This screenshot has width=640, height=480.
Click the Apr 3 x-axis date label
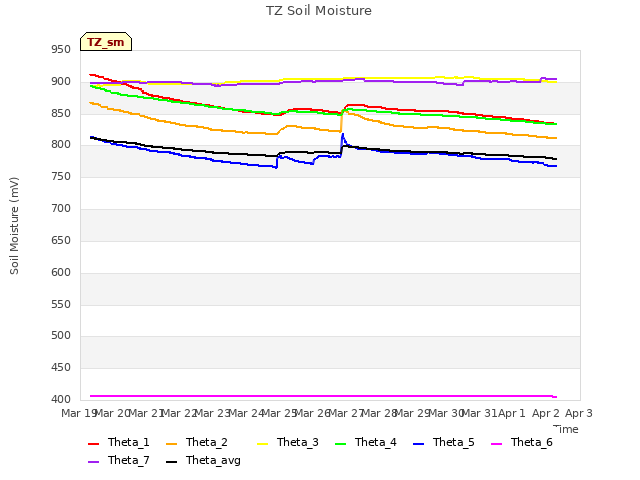(x=579, y=413)
